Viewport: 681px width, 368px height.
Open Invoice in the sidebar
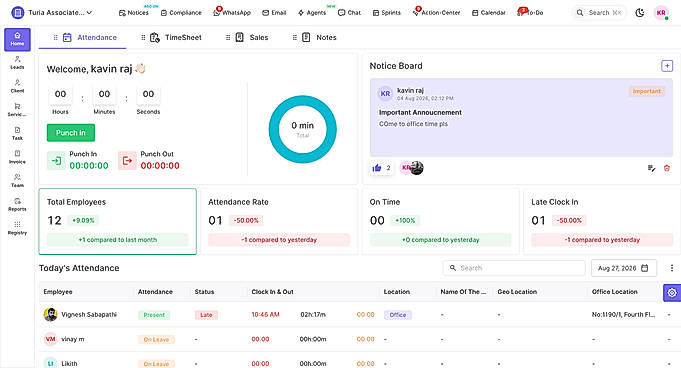[x=17, y=157]
